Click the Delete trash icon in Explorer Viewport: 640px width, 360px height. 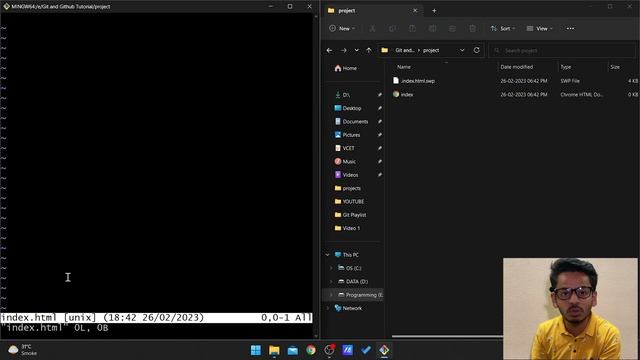click(472, 29)
